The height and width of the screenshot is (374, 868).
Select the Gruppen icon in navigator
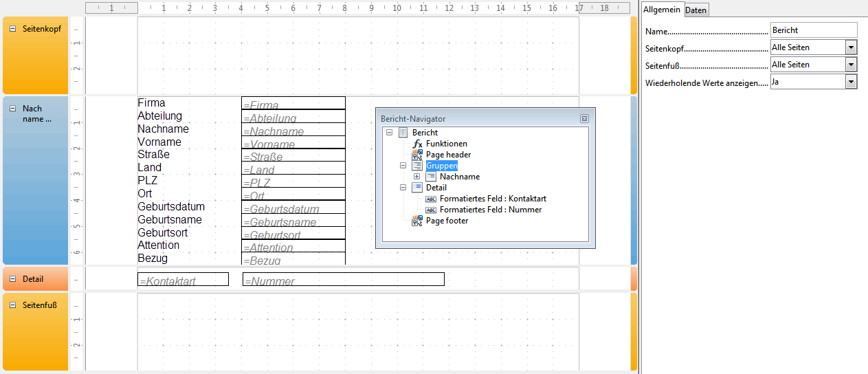[x=417, y=166]
